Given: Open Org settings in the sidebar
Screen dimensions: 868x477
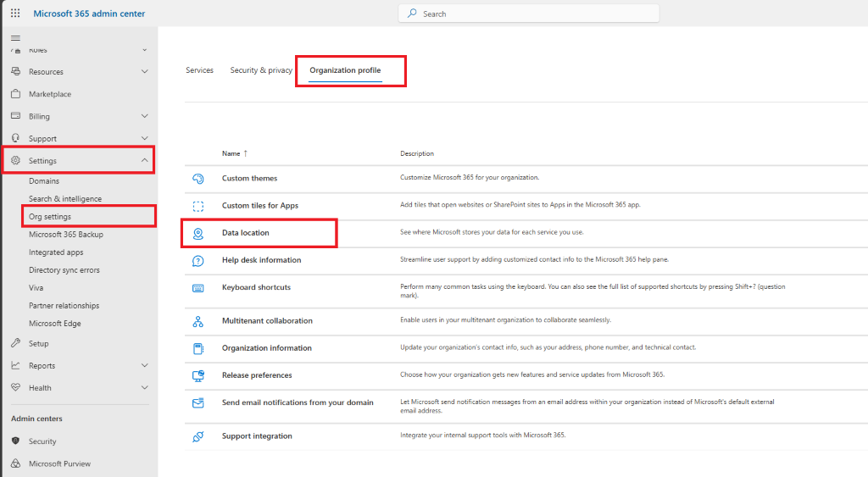Looking at the screenshot, I should click(50, 216).
